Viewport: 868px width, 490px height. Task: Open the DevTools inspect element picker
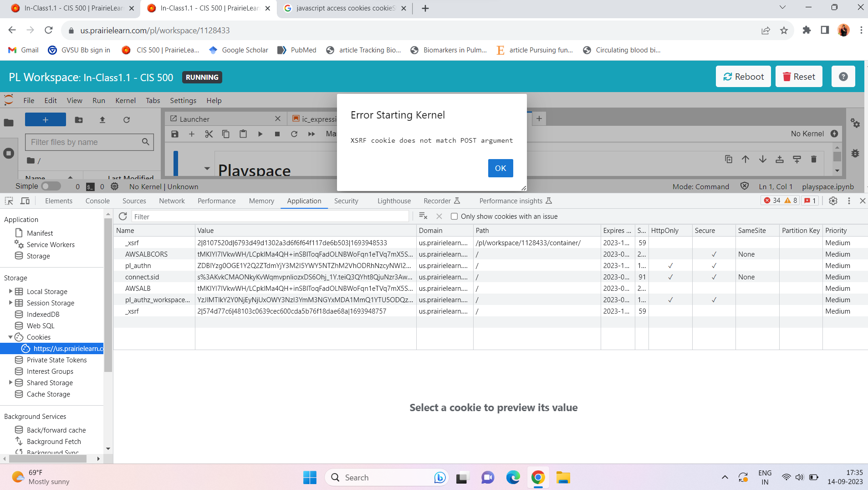[8, 201]
